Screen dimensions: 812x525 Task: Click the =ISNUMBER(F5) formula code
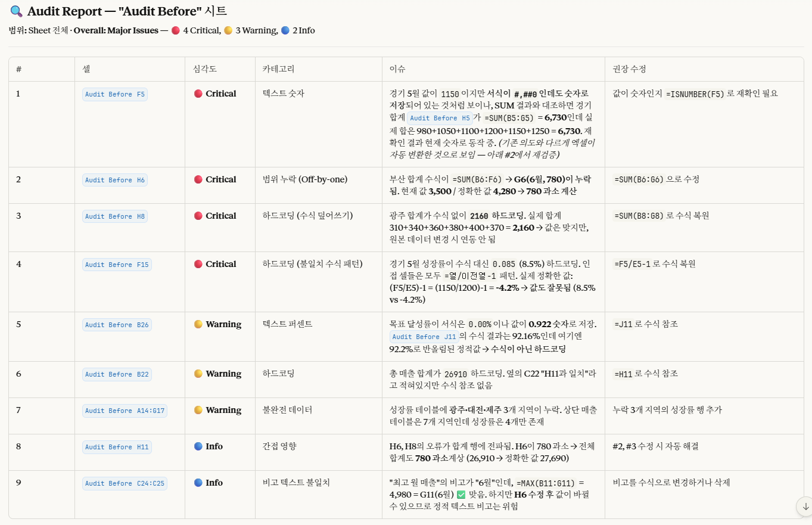(x=695, y=94)
